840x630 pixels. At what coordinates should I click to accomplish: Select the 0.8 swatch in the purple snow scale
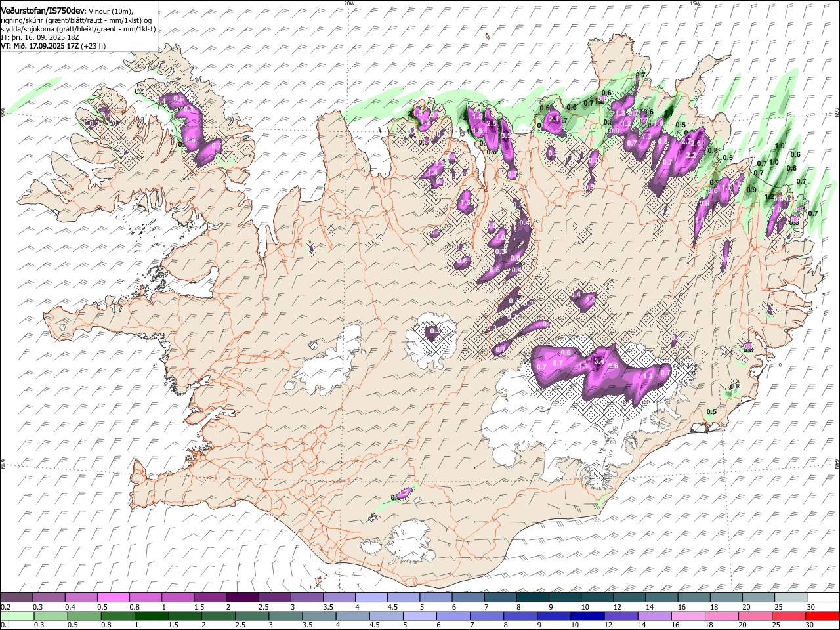(x=146, y=598)
